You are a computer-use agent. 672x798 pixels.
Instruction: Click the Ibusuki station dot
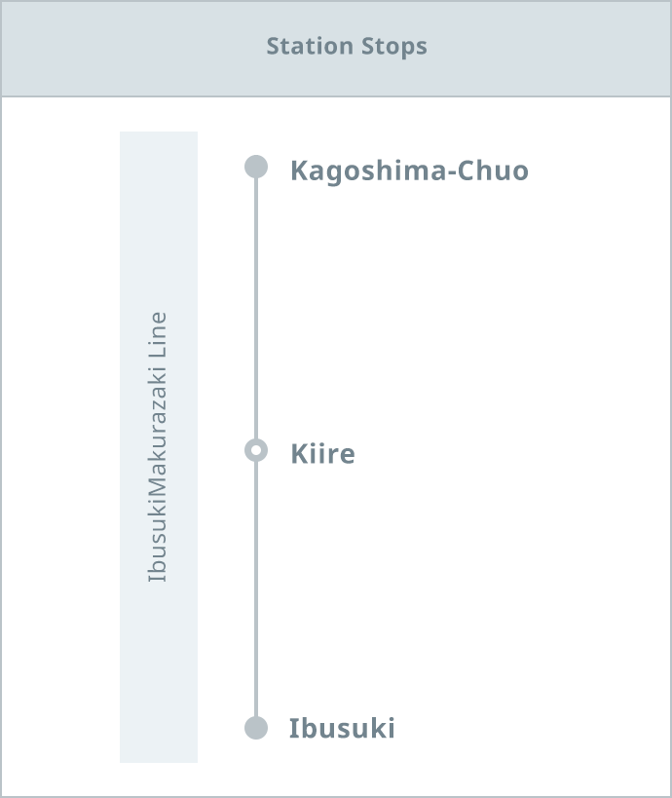256,728
